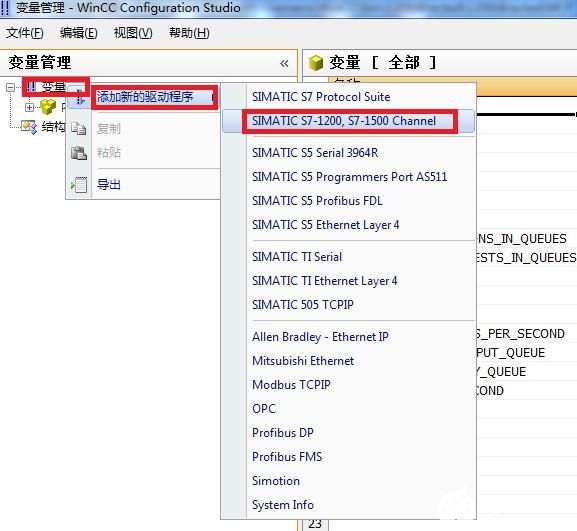Select Simotion driver entry
The image size is (577, 531).
point(276,481)
